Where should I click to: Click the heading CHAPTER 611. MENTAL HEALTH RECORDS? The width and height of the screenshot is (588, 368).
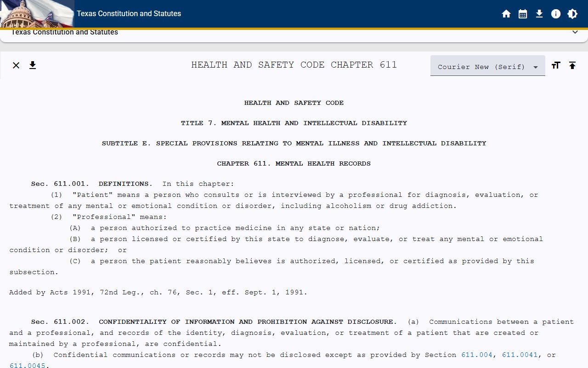[x=294, y=164]
